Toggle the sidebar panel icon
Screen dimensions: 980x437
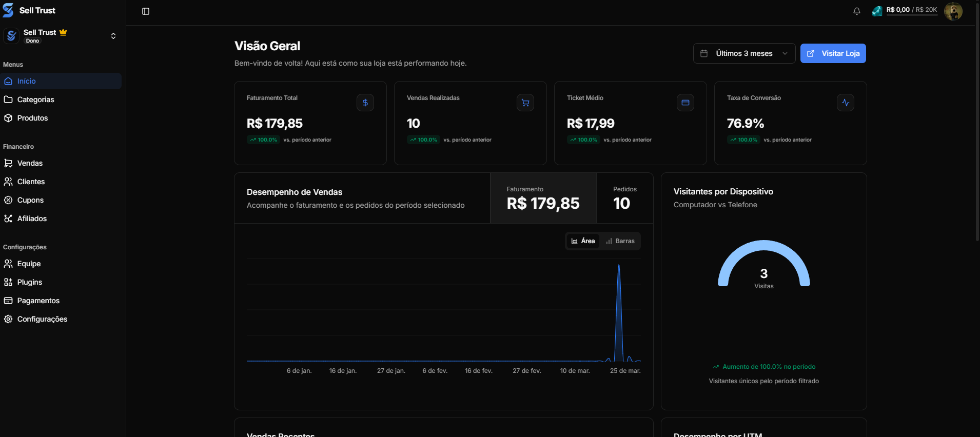point(146,11)
